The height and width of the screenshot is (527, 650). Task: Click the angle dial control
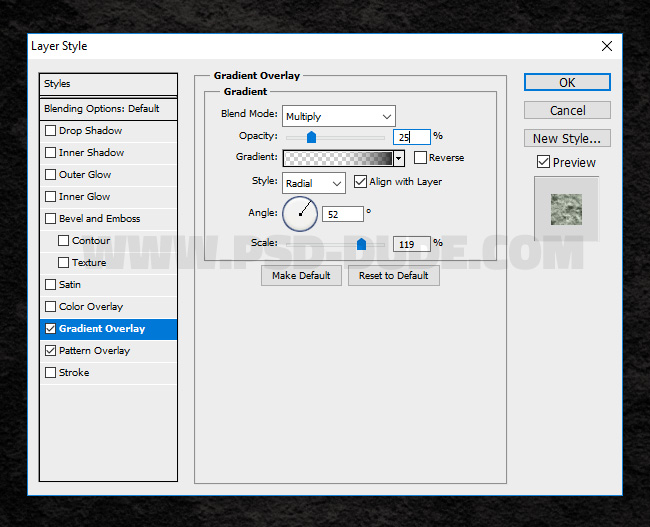coord(300,213)
